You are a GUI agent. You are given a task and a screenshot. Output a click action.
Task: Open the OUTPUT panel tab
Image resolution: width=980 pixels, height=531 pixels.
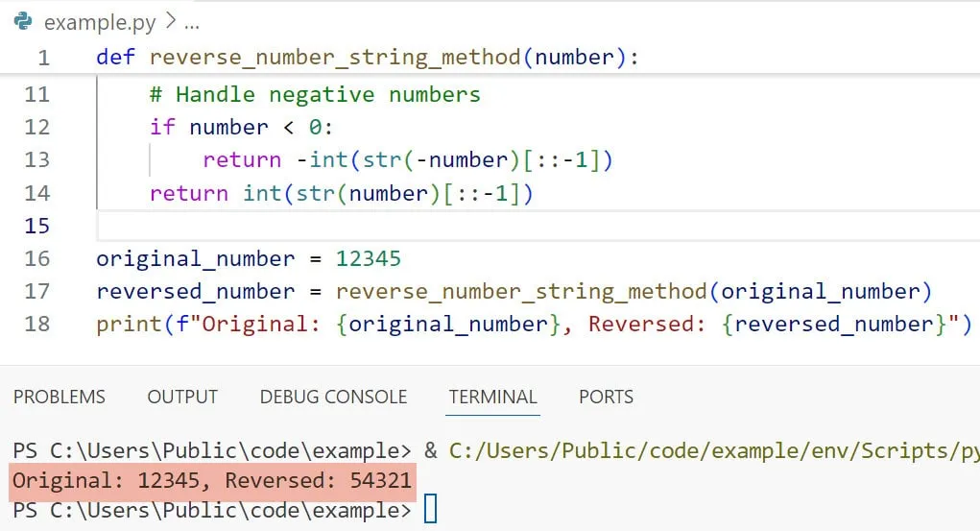[182, 397]
